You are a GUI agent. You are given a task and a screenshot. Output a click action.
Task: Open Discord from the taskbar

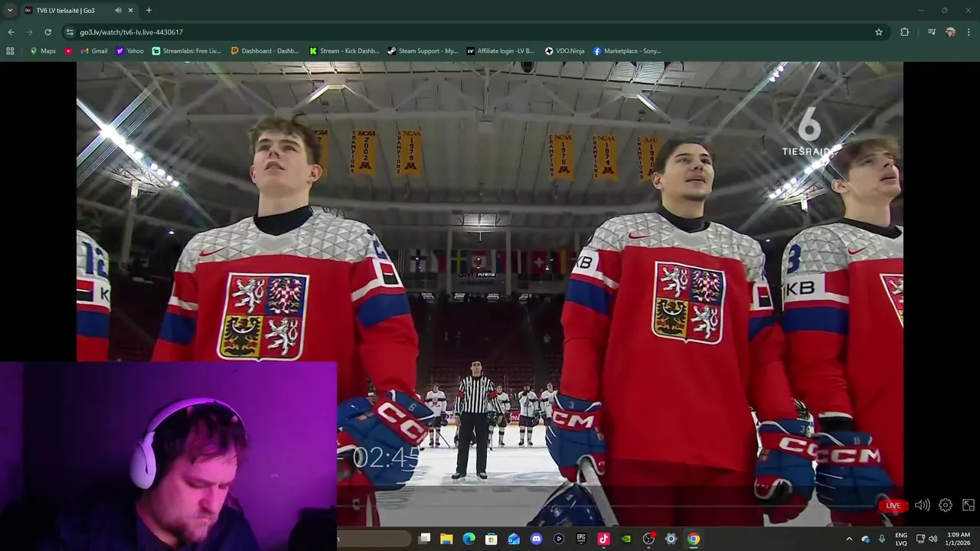[x=536, y=539]
